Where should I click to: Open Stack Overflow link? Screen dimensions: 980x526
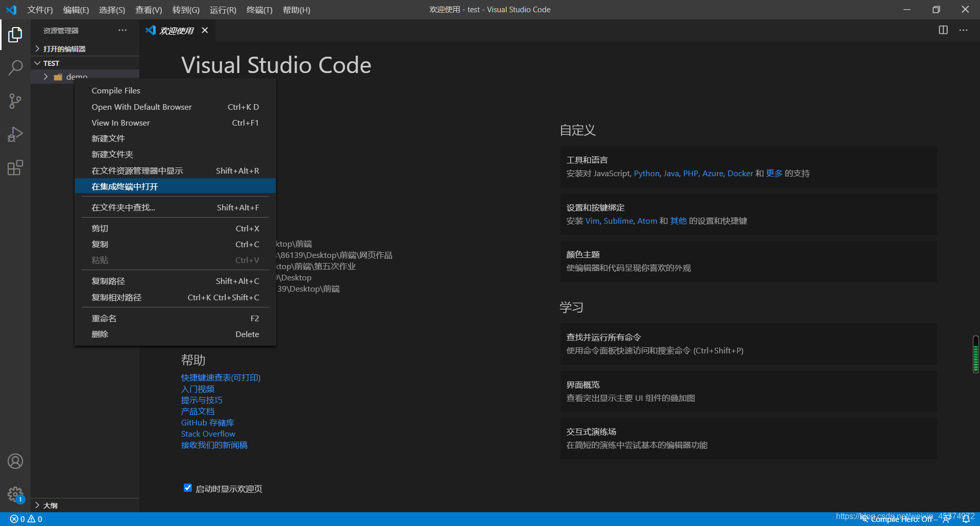[208, 434]
